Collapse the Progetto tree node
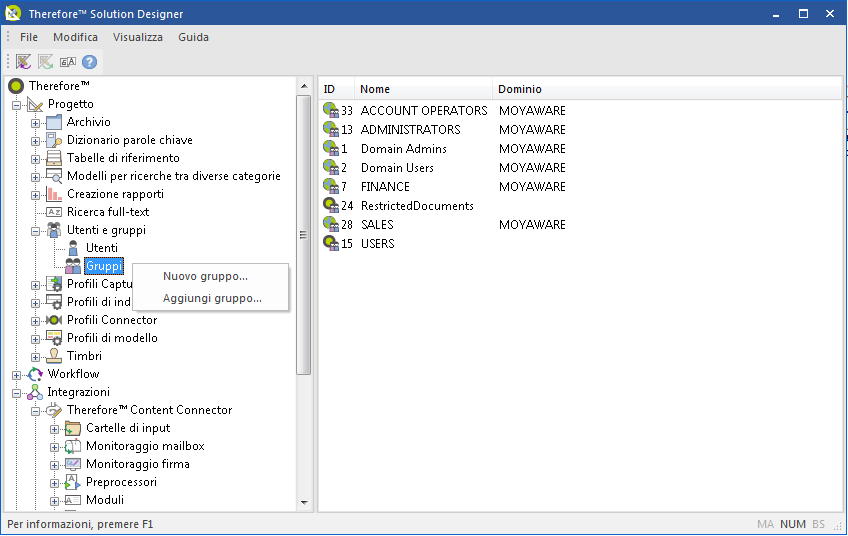Viewport: 848px width, 536px height. [x=17, y=105]
